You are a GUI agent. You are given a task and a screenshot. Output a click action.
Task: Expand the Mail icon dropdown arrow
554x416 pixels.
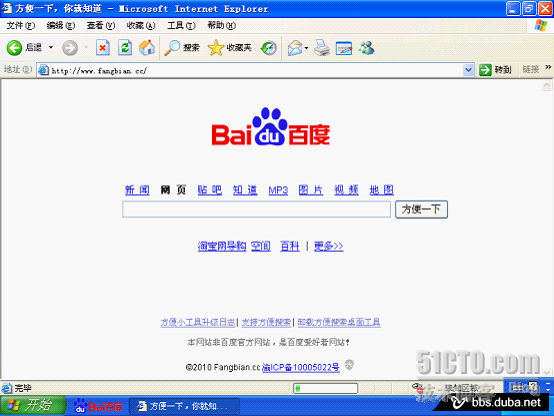pos(306,48)
